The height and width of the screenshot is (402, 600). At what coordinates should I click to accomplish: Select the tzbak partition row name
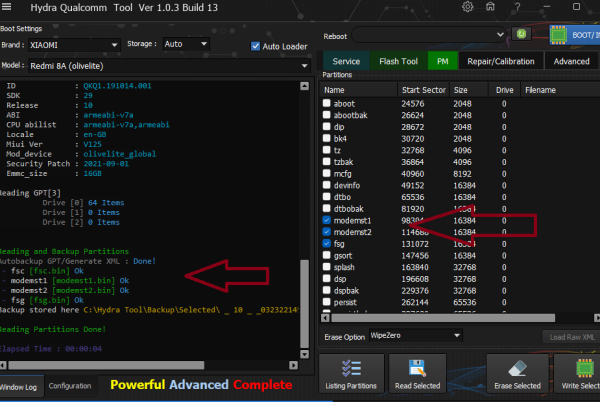click(343, 162)
